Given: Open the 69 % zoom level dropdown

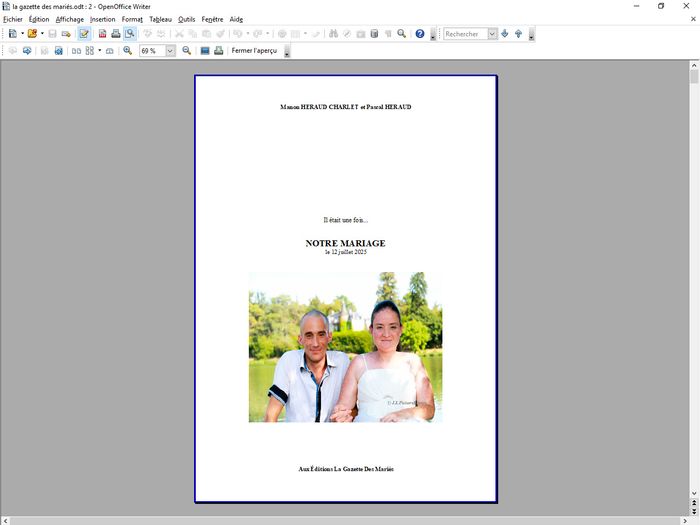Looking at the screenshot, I should pos(170,51).
